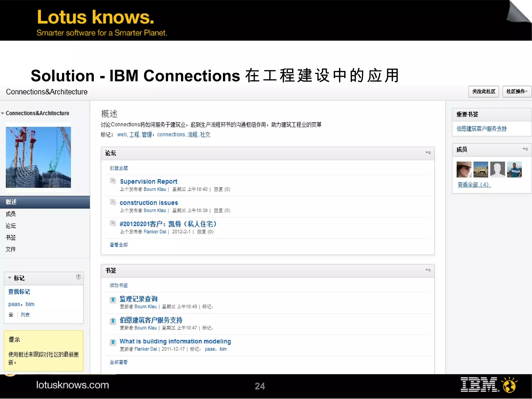Click 全部查看 under bookmarks

[119, 362]
